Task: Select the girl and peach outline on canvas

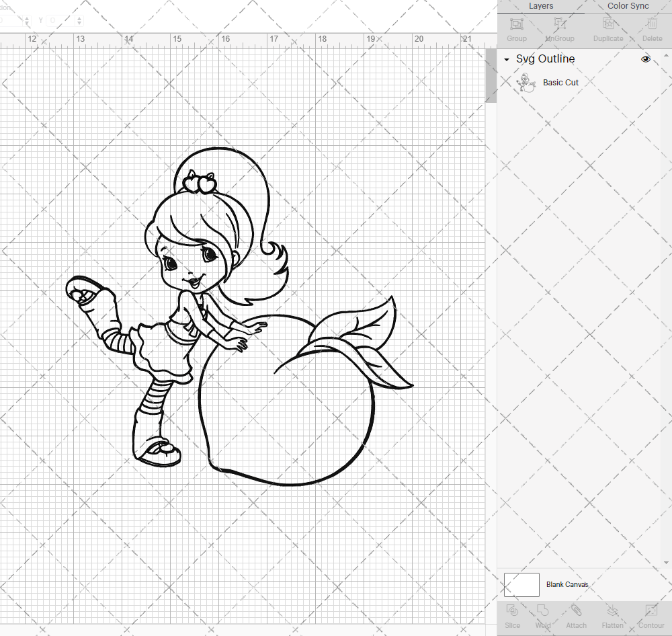Action: [x=239, y=317]
